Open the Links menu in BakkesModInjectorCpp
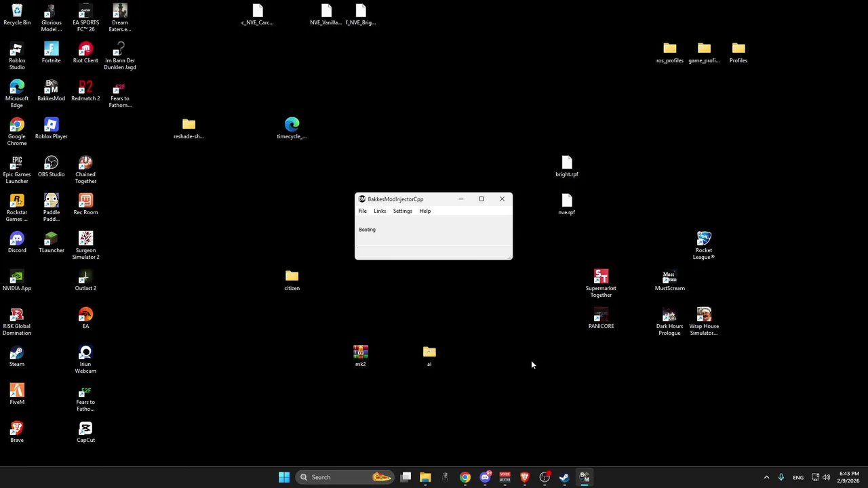 point(380,211)
